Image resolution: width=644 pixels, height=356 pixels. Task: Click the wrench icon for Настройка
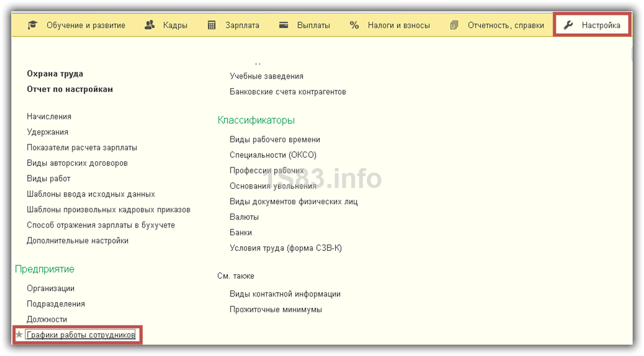568,25
